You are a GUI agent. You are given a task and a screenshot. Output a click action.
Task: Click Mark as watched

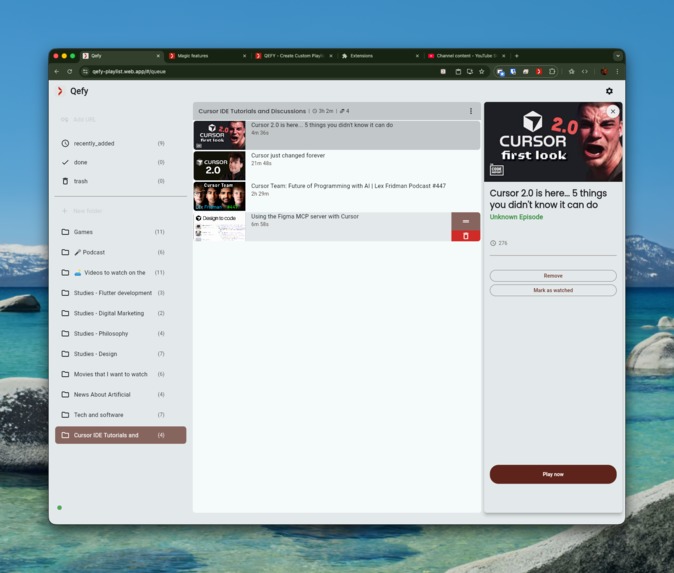[x=553, y=291]
